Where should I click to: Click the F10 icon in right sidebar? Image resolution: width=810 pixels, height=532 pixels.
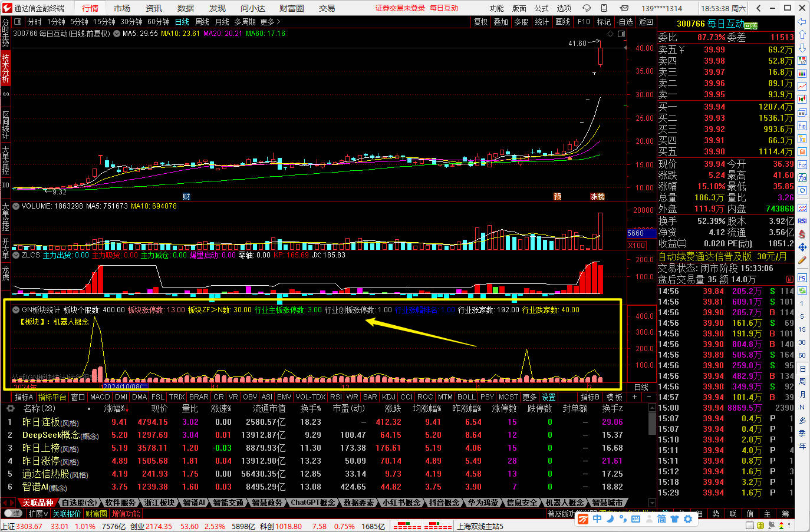click(802, 126)
